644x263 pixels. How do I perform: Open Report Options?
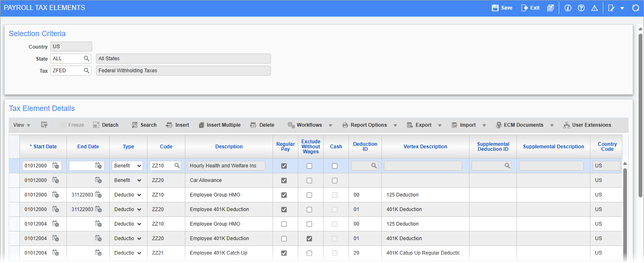click(369, 125)
